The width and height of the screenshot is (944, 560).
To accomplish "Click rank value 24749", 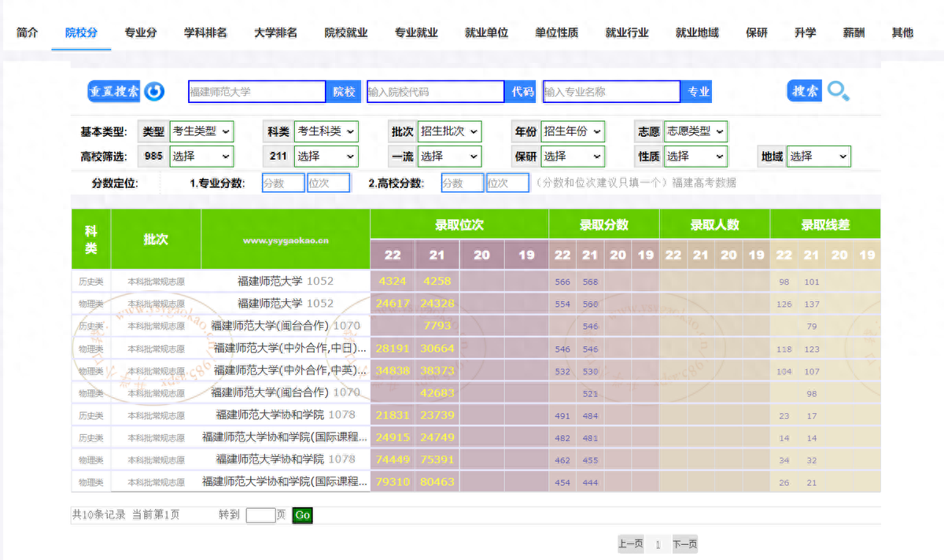I will (437, 437).
